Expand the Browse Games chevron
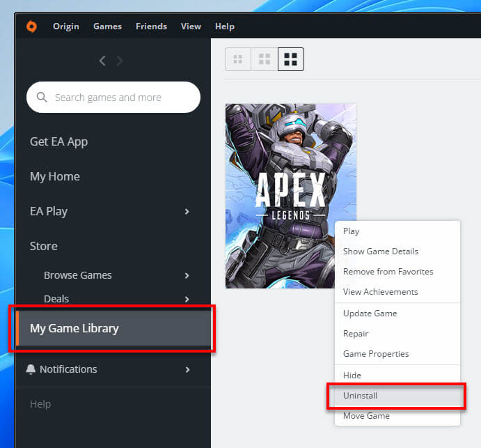 click(187, 275)
